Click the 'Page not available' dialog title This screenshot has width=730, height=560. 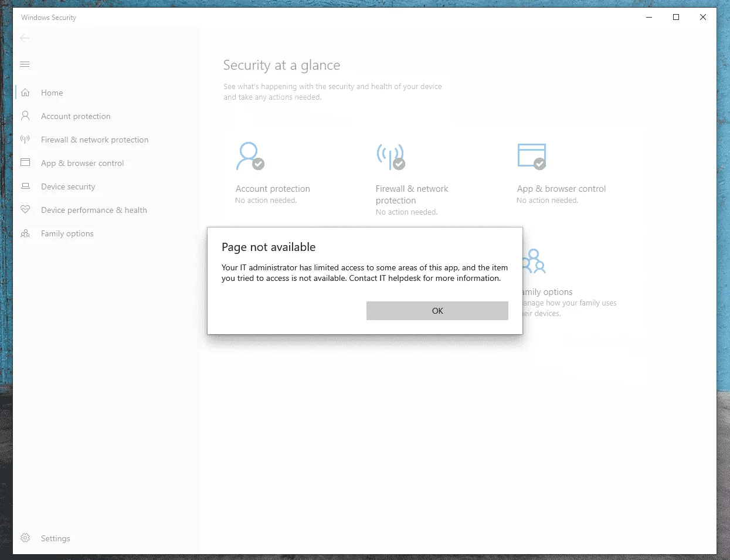tap(269, 247)
